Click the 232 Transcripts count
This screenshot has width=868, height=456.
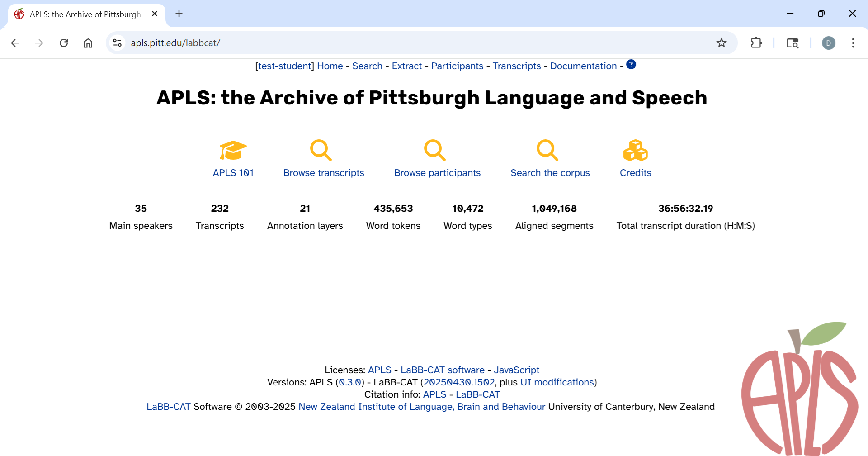point(220,209)
